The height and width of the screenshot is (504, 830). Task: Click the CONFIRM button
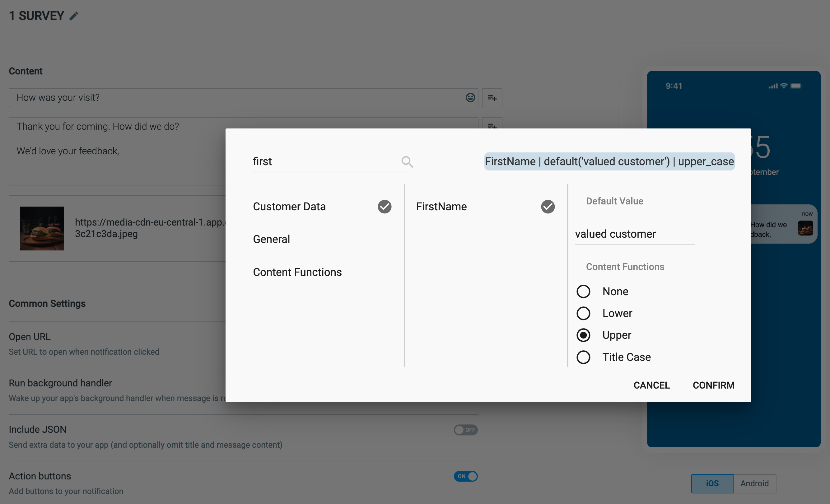(713, 385)
